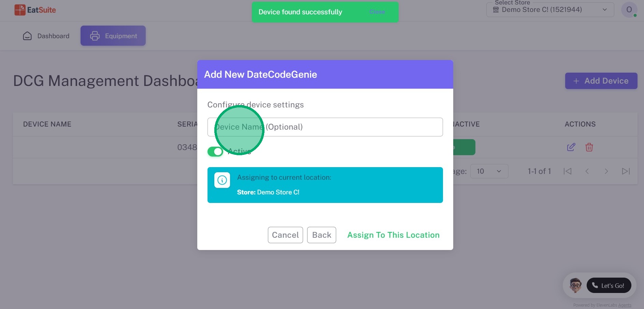
Task: Click the assistant avatar icon
Action: click(x=575, y=285)
